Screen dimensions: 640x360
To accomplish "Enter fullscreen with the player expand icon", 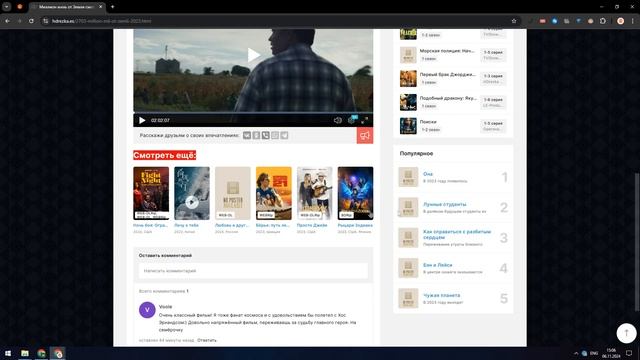I will pos(364,120).
